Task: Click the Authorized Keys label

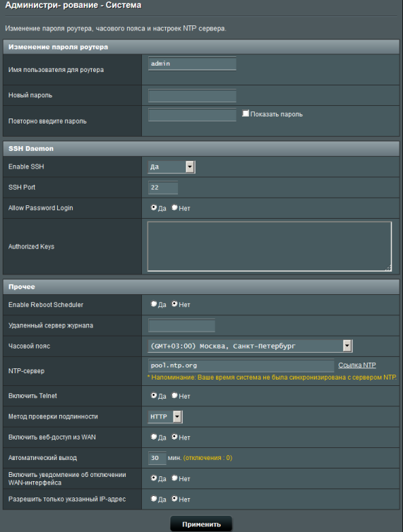Action: [x=31, y=247]
